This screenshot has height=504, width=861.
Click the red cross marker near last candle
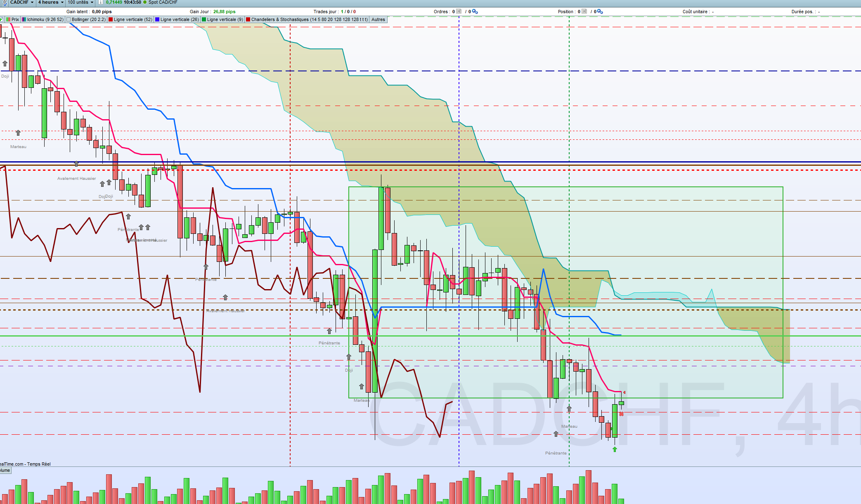621,414
